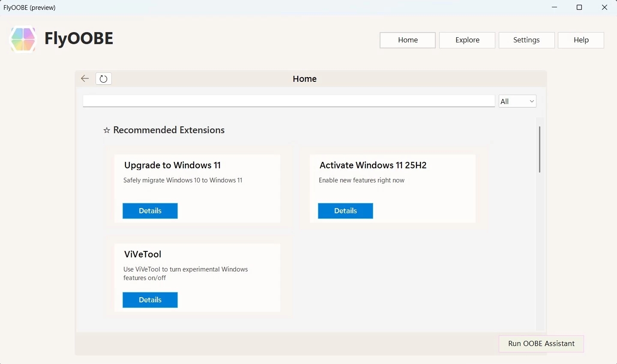Open the Settings section

[x=527, y=40]
